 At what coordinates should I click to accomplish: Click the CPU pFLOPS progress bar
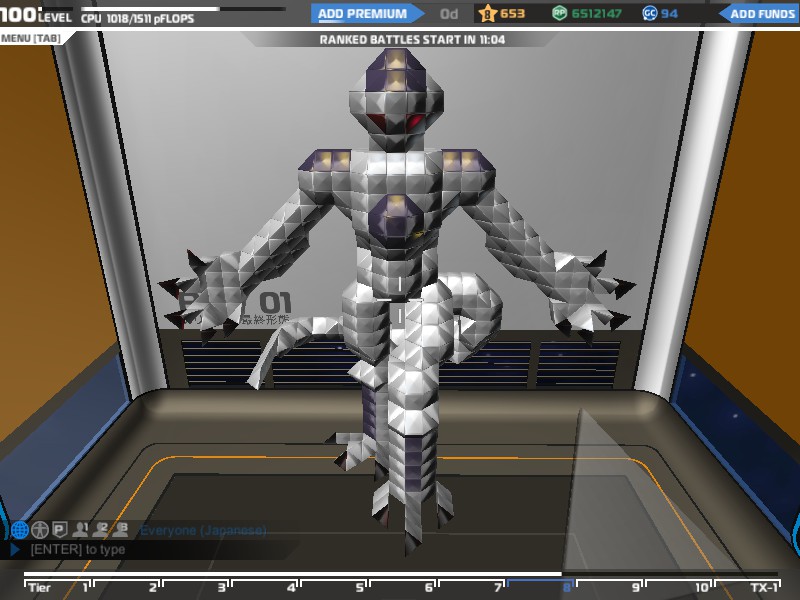point(183,9)
